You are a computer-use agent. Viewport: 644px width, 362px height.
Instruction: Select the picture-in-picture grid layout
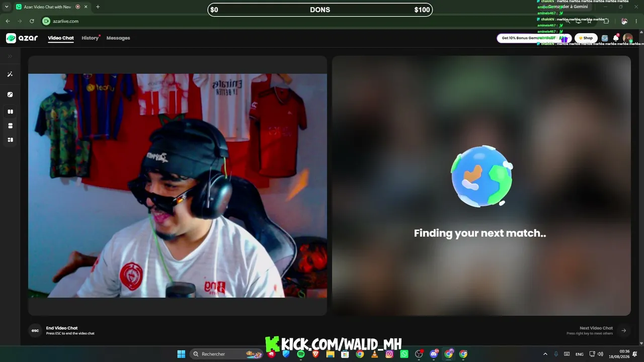[x=10, y=140]
